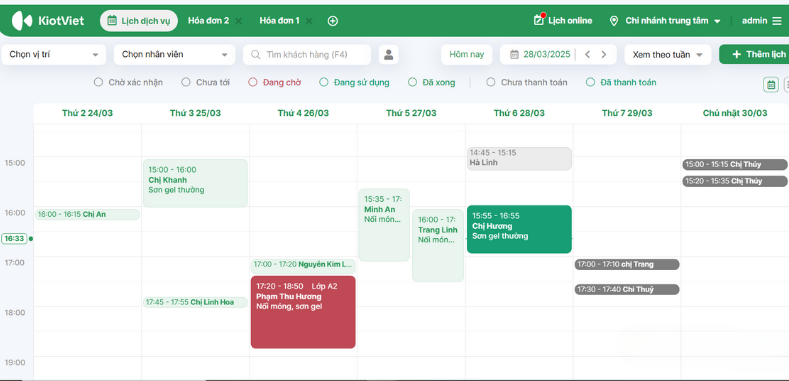Click the KiotViet logo icon
This screenshot has height=381, width=789.
coord(22,21)
